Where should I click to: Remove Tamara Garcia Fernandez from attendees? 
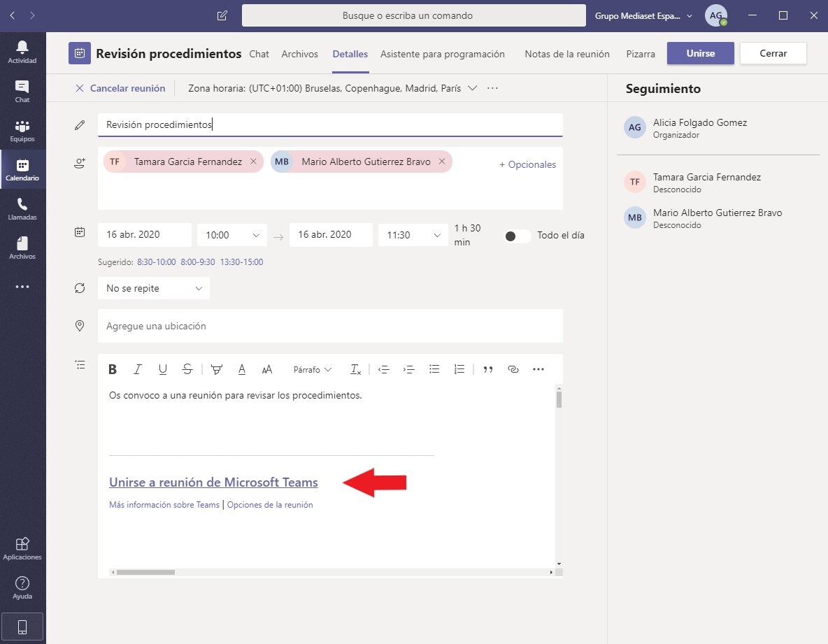coord(253,162)
